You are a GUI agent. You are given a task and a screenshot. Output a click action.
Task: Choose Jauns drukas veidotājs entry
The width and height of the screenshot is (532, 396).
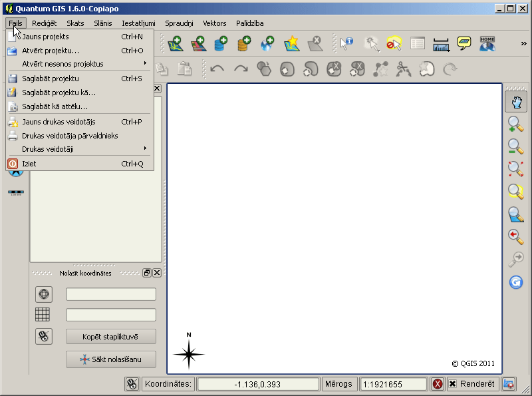80,122
